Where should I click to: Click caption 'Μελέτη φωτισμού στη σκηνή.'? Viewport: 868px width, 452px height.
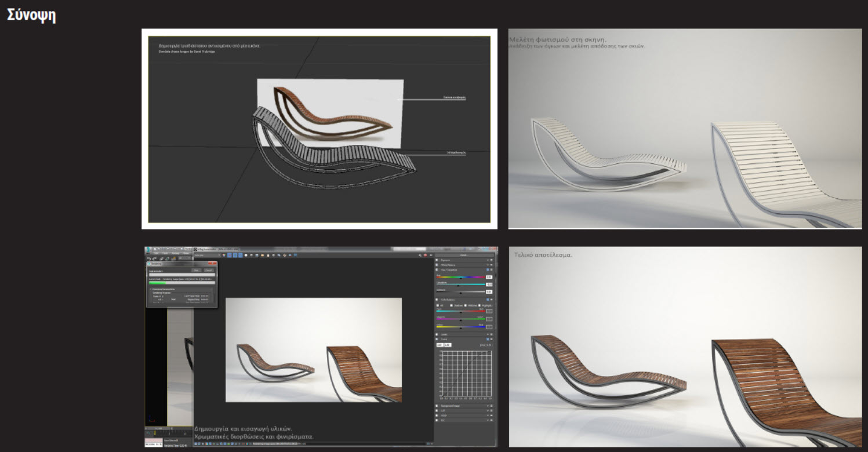click(557, 39)
